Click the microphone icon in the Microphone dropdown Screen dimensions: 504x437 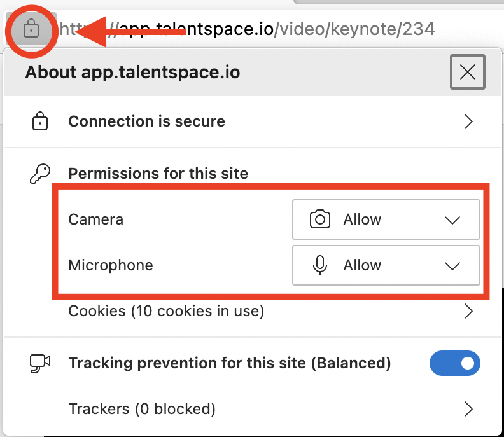click(x=320, y=265)
